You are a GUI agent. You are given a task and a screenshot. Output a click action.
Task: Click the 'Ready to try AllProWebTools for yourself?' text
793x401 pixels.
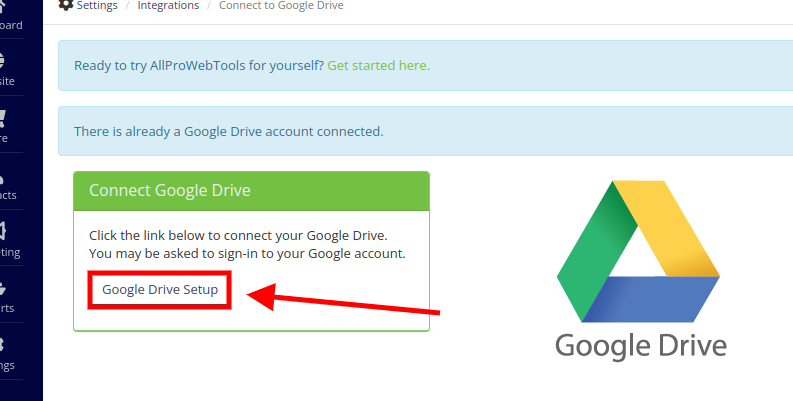tap(199, 66)
